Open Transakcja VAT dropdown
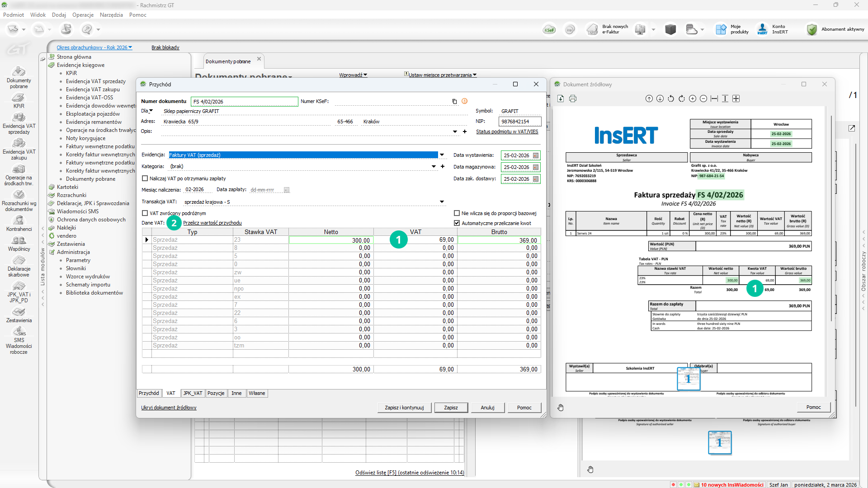The image size is (868, 488). (x=442, y=202)
